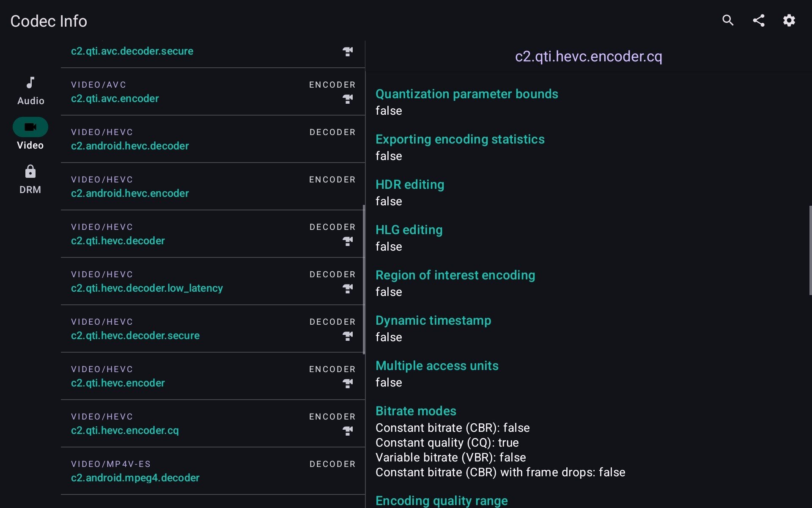Select c2.qti.hevc.encoder list item

(118, 383)
